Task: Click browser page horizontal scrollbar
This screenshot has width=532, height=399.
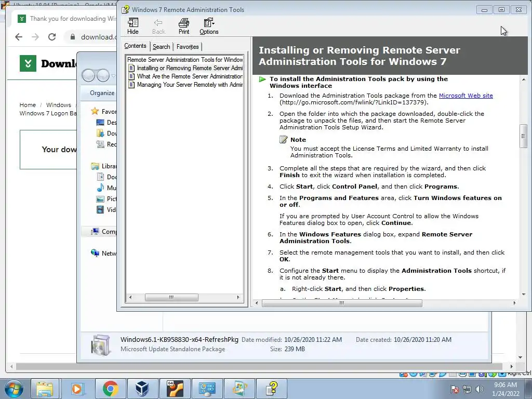Action: click(x=259, y=366)
